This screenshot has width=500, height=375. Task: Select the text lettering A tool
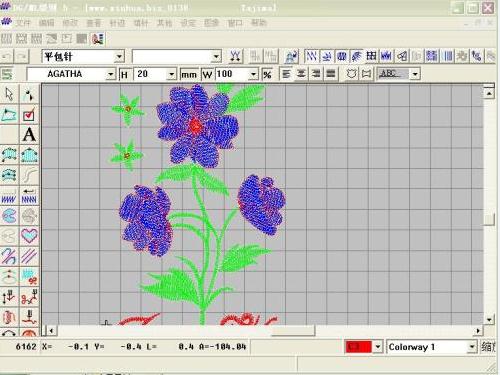(x=29, y=135)
